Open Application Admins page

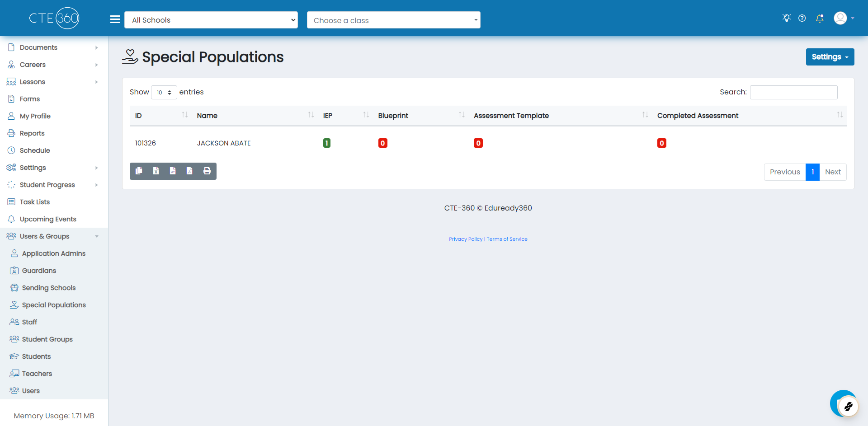pyautogui.click(x=54, y=253)
